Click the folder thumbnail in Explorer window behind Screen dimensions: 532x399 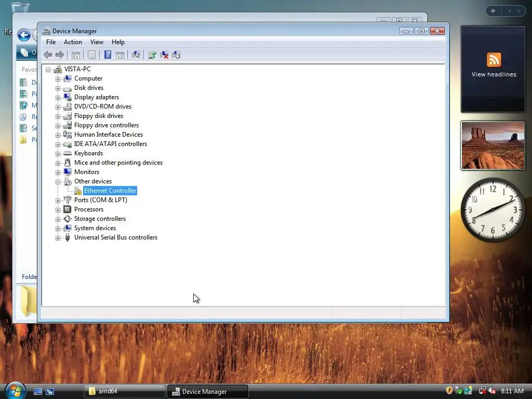29,302
